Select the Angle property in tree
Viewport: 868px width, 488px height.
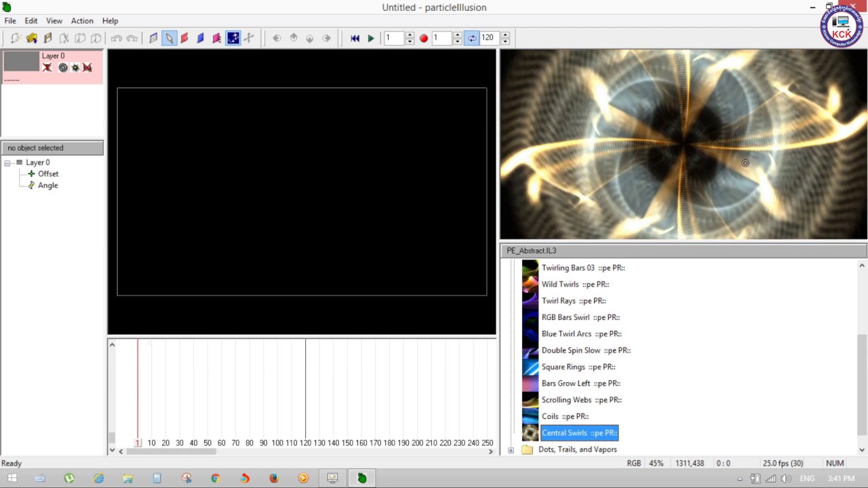point(47,186)
